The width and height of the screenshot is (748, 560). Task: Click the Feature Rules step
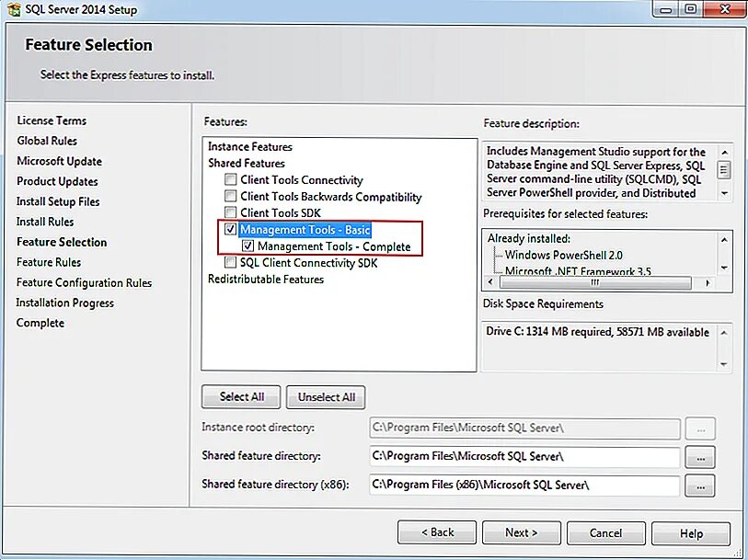tap(49, 262)
